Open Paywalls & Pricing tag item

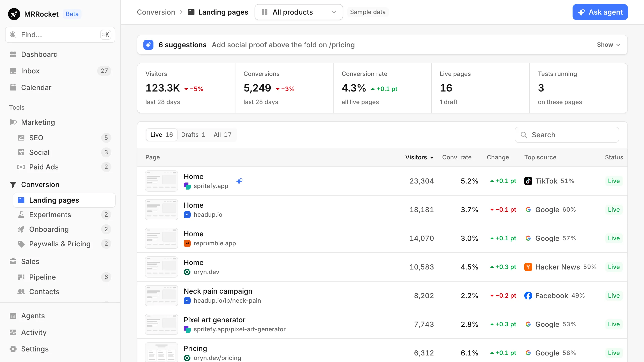64,244
